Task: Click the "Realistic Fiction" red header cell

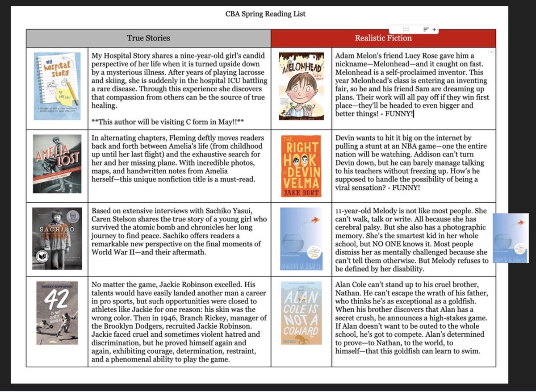Action: (383, 38)
